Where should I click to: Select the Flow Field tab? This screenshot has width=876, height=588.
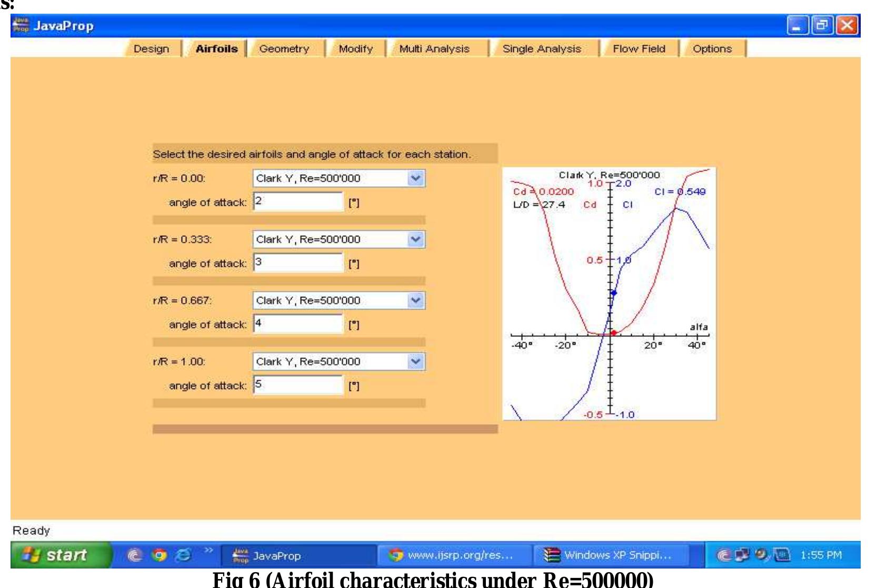tap(638, 48)
